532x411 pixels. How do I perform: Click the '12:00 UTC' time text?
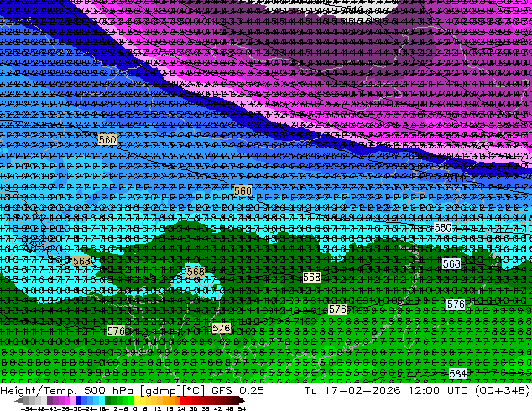tap(439, 391)
